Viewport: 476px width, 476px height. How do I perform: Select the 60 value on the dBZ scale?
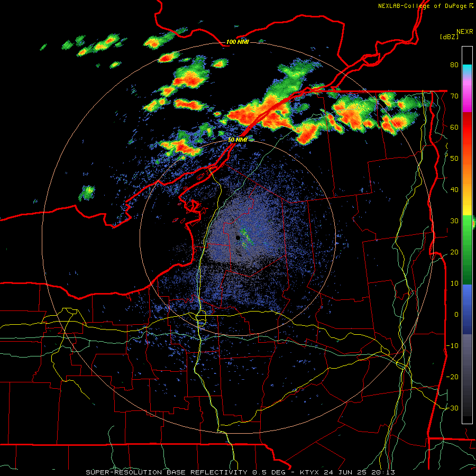click(x=454, y=127)
